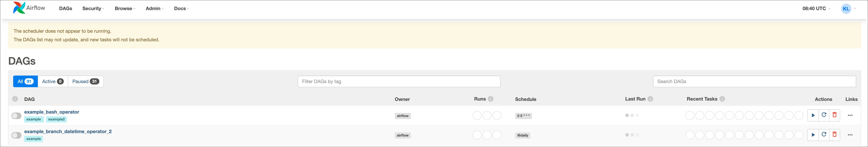Open the example_bash_operator DAG link
This screenshot has width=868, height=147.
click(x=51, y=112)
